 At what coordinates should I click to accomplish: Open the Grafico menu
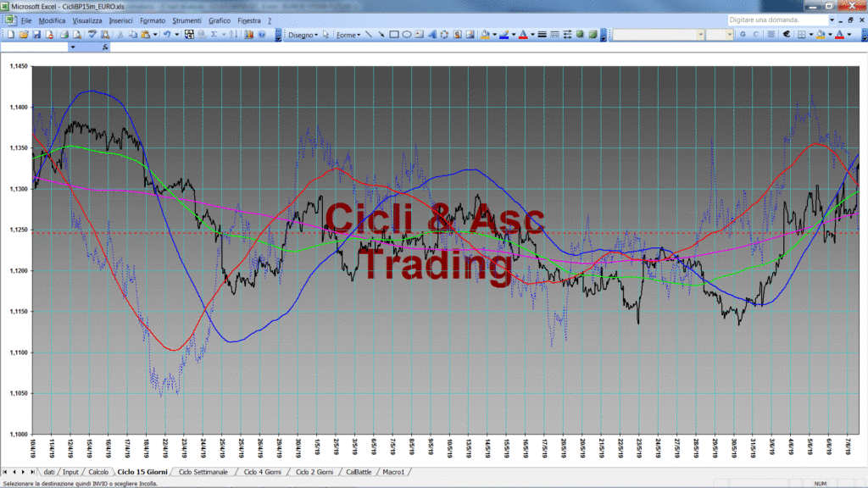pyautogui.click(x=220, y=20)
